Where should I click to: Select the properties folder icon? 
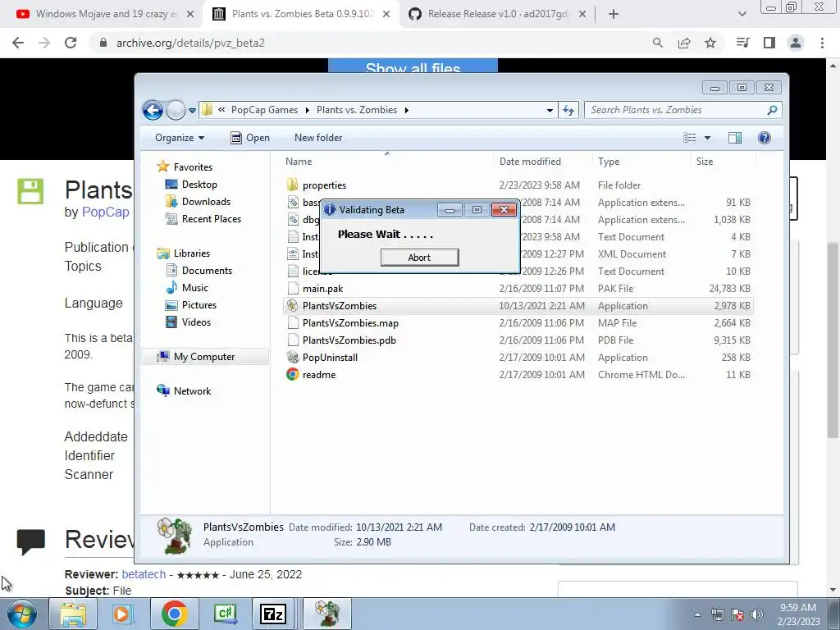[x=293, y=185]
